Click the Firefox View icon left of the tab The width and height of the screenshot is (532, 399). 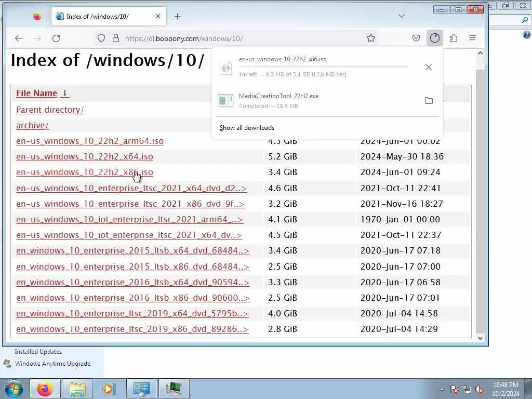[x=37, y=16]
